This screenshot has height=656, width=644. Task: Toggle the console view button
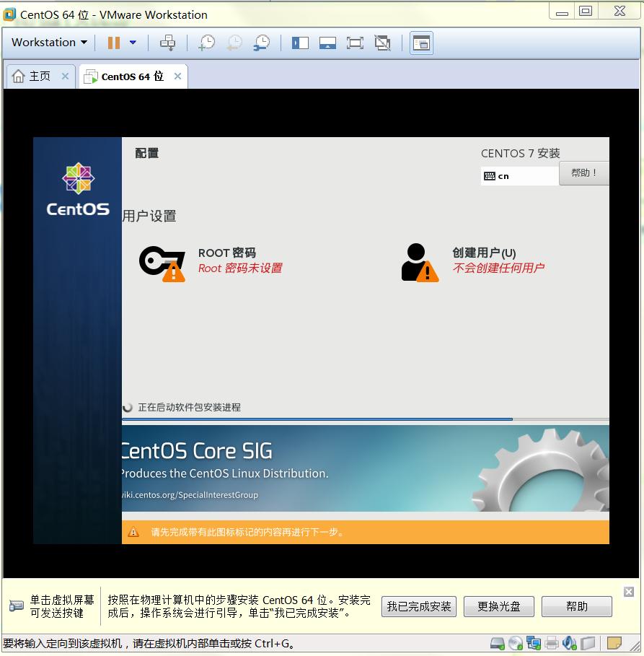[421, 43]
